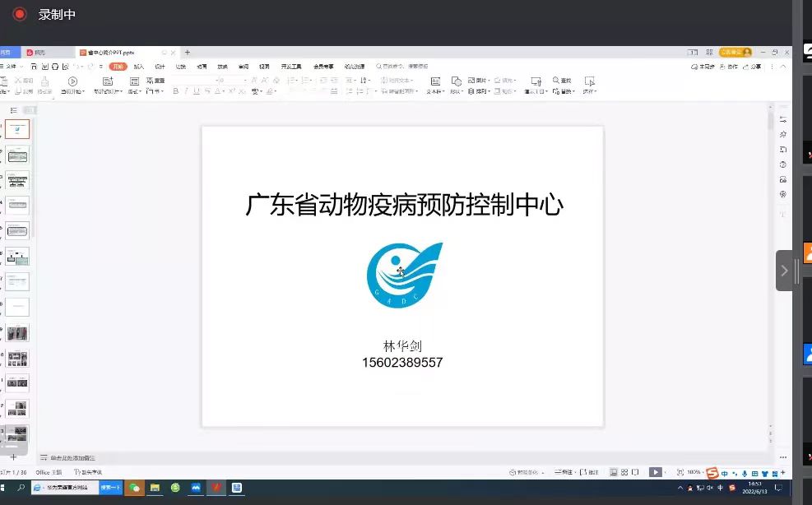Insert a text box from ribbon
Image resolution: width=812 pixels, height=505 pixels.
click(x=434, y=81)
